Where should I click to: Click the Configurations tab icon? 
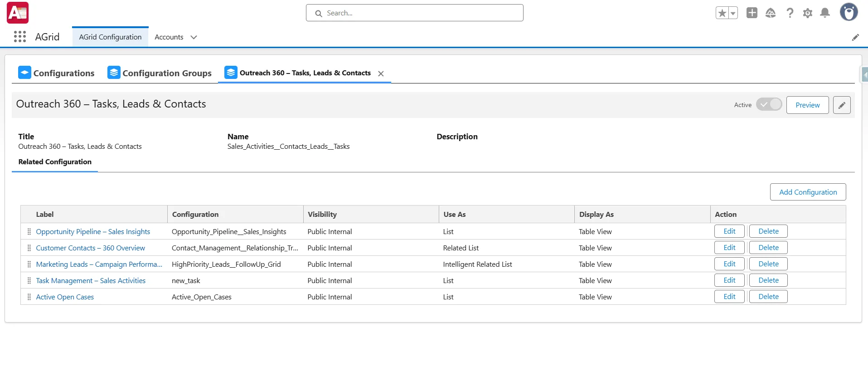[25, 73]
